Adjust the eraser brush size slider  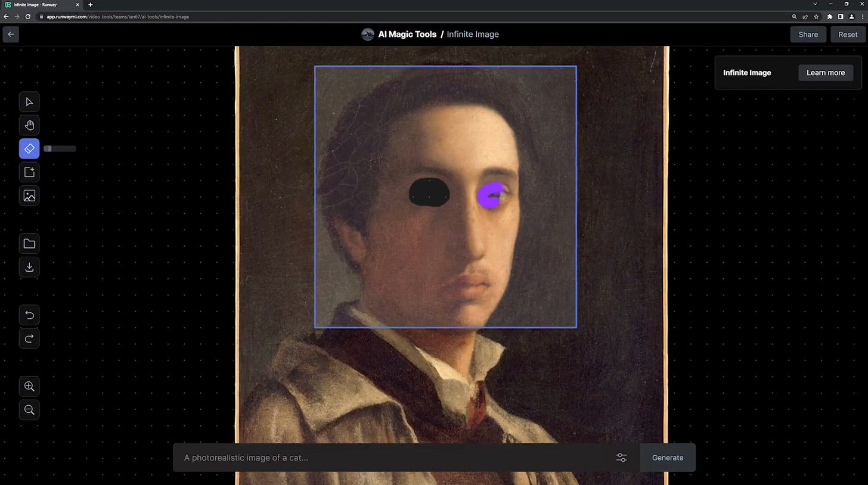click(x=60, y=148)
